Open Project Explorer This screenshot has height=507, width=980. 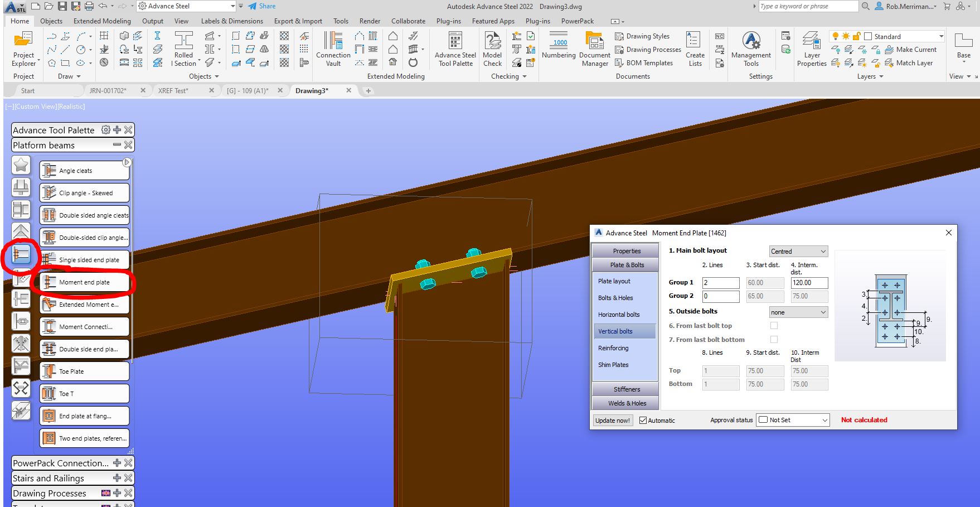click(x=23, y=49)
